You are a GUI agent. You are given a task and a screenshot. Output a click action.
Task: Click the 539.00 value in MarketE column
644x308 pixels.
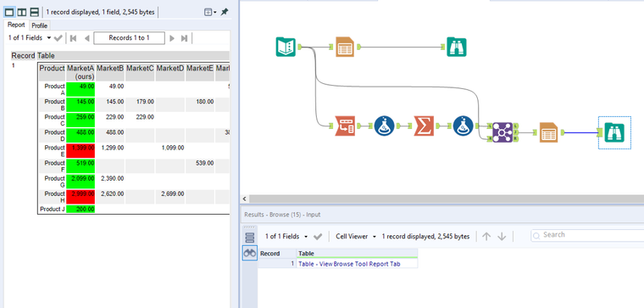point(205,163)
